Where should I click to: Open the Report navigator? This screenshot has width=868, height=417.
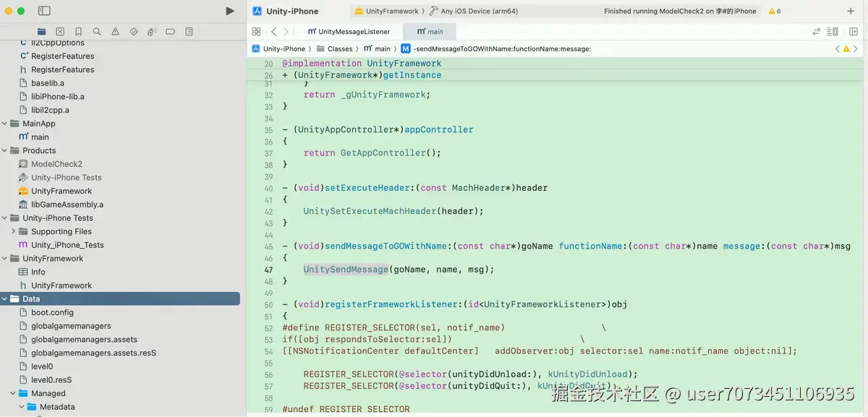click(189, 32)
